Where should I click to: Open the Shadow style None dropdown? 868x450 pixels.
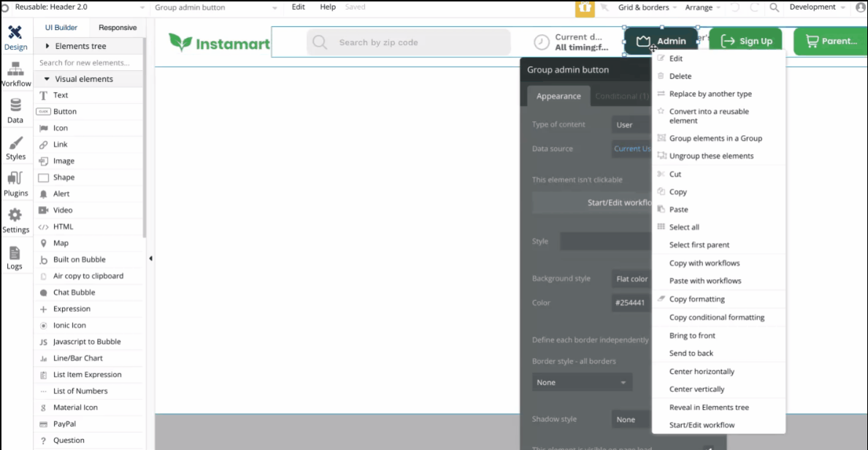[x=631, y=419]
